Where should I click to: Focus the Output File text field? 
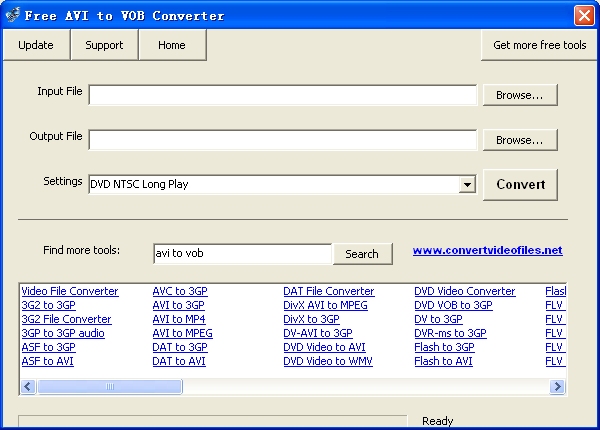pyautogui.click(x=283, y=140)
